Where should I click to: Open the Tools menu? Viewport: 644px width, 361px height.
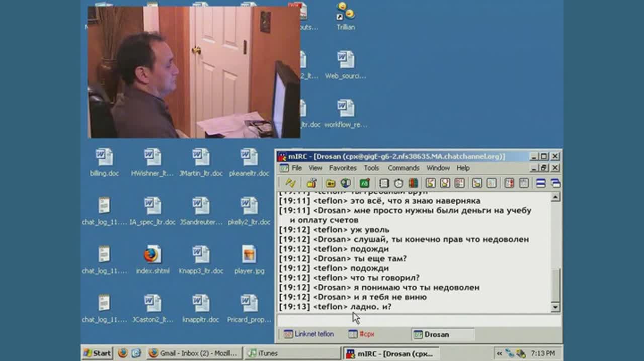tap(371, 168)
